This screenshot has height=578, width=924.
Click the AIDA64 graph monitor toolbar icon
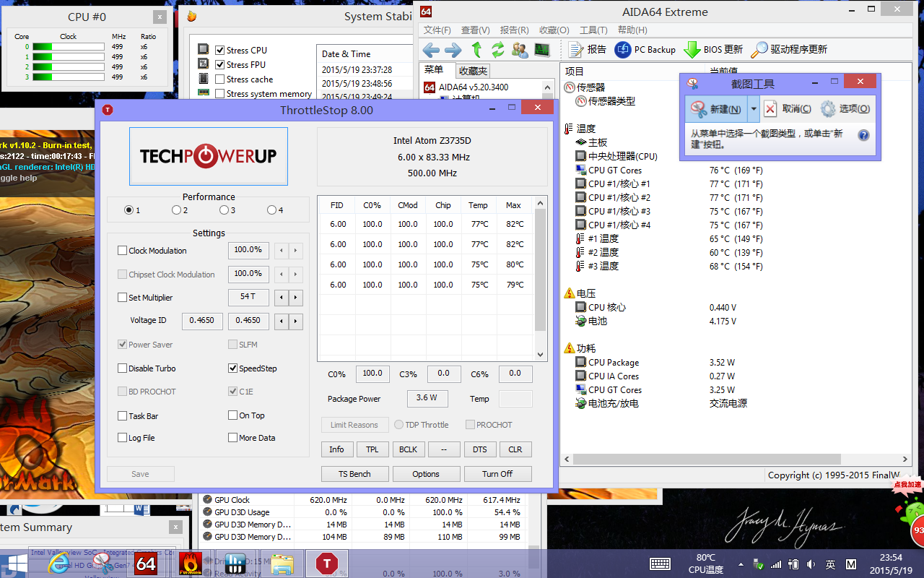[542, 50]
